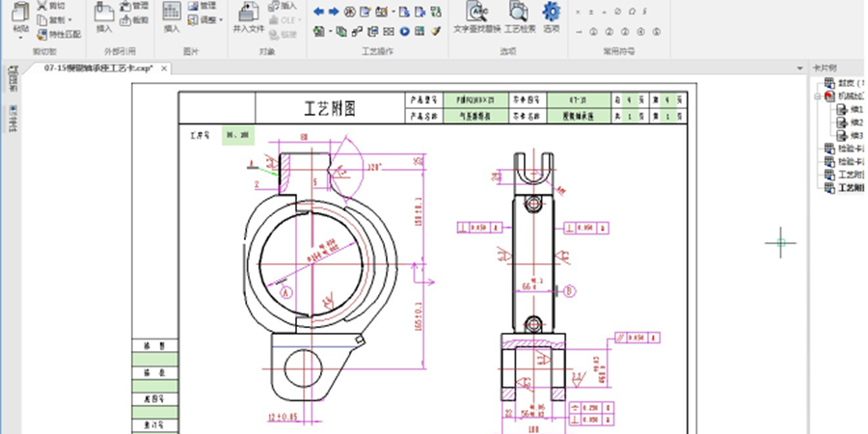The image size is (868, 434).
Task: Close the 07-15 工艺卡.cxp document tab
Action: (164, 68)
